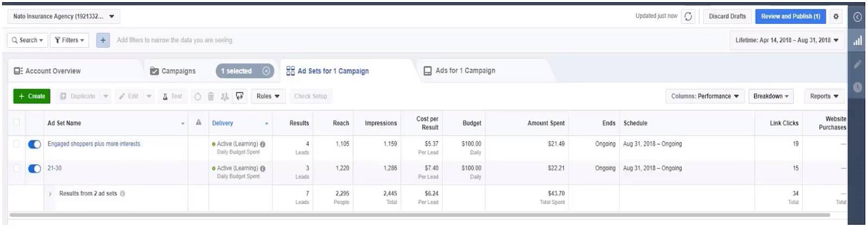Clear the 1 selected campaign filter
This screenshot has height=229, width=868.
266,71
